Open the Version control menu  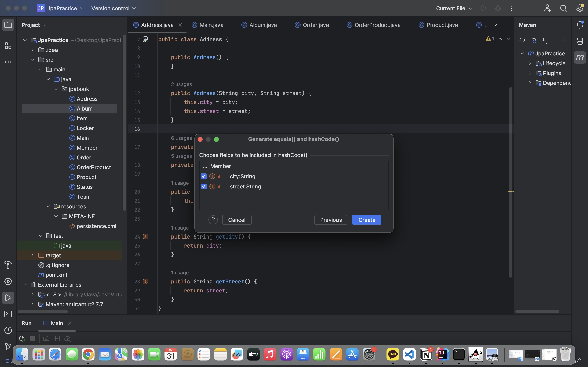113,8
